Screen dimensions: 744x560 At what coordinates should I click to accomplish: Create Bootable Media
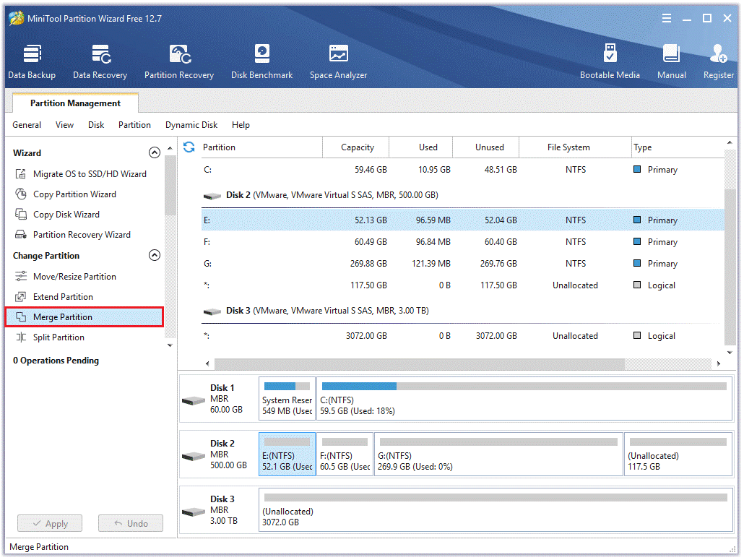(x=610, y=61)
